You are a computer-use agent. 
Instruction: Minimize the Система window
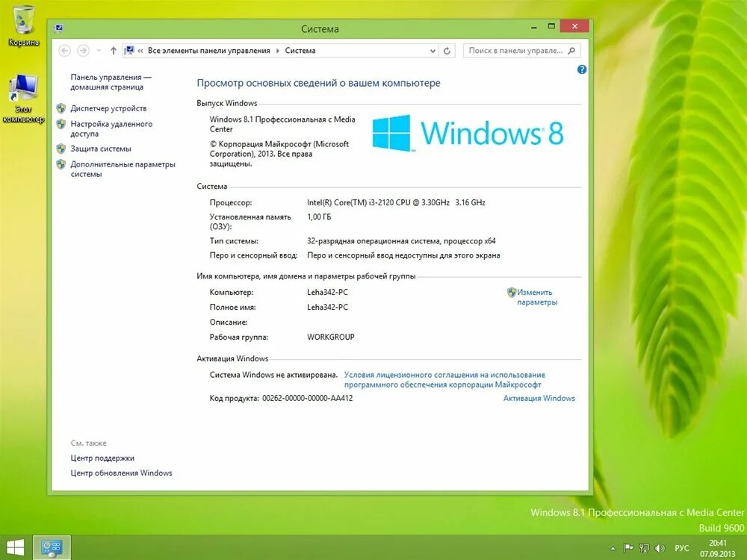(x=534, y=27)
